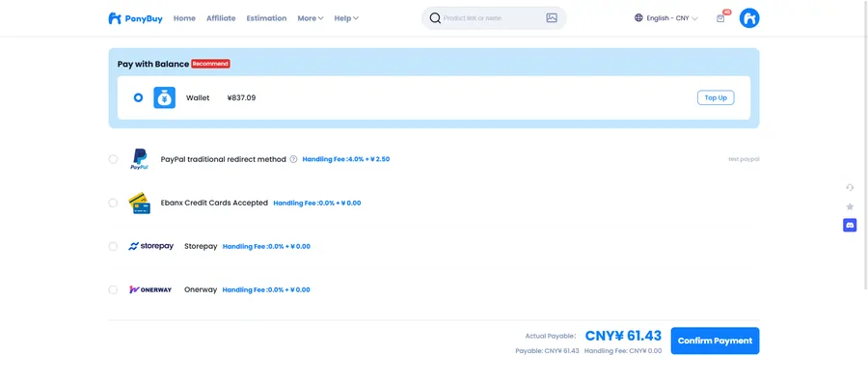This screenshot has width=868, height=382.
Task: Click Ebanx Credit Cards Accepted label
Action: point(214,203)
